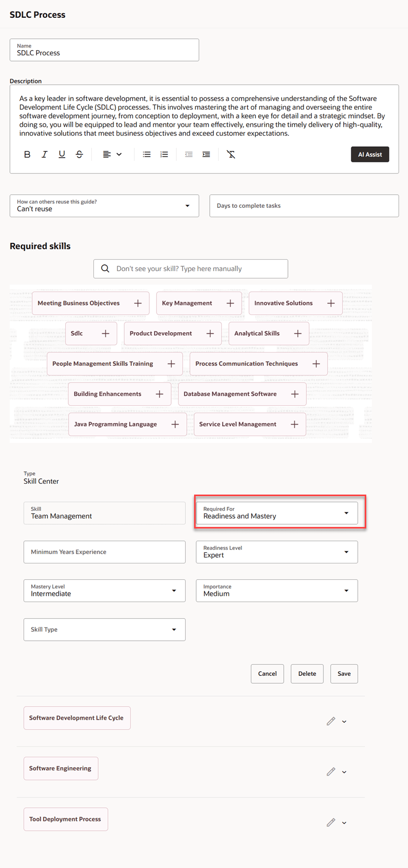Add the Analytical Skills suggestion
Viewport: 408px width, 868px height.
(298, 333)
